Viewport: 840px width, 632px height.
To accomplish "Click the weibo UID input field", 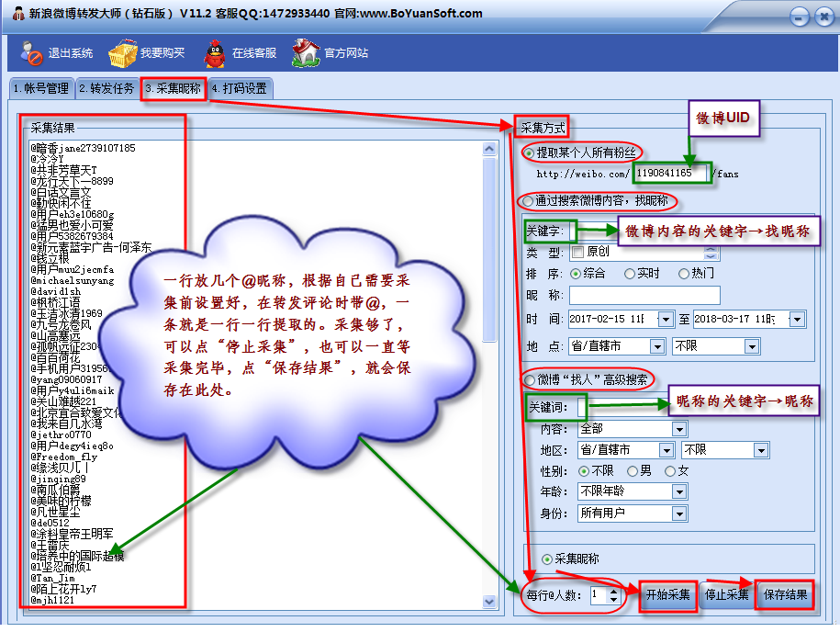I will pyautogui.click(x=671, y=173).
